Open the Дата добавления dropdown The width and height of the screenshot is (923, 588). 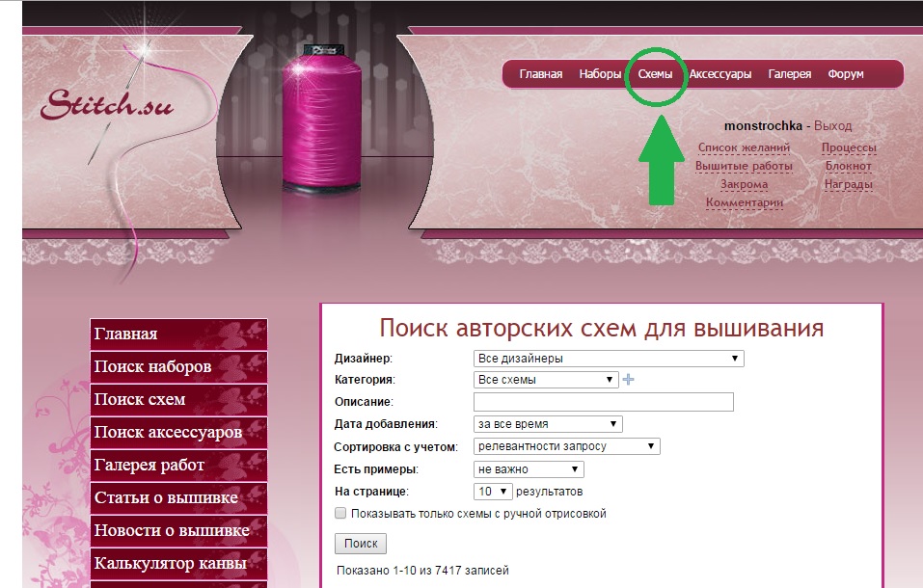click(x=548, y=424)
